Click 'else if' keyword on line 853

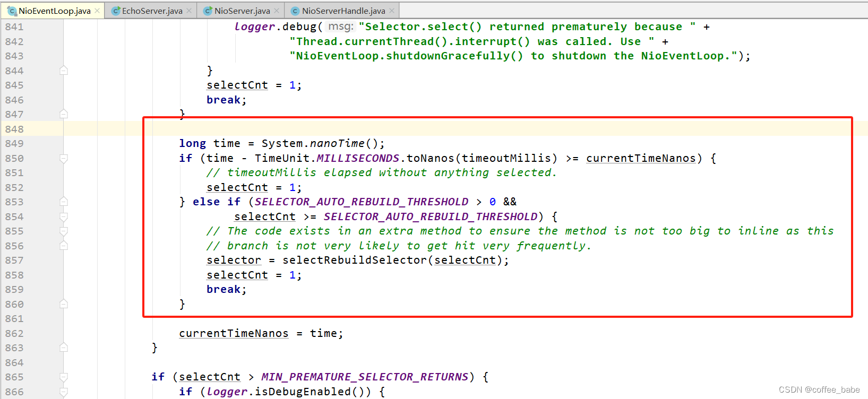pos(217,202)
